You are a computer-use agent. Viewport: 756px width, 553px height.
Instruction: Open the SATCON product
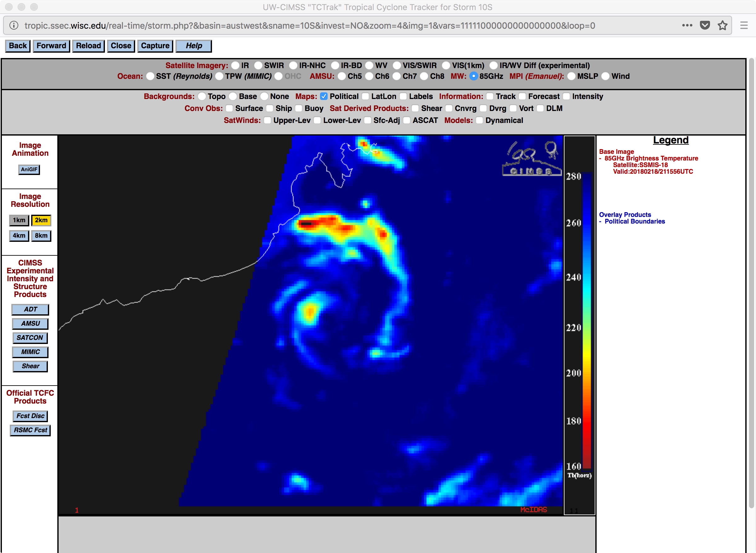(30, 338)
